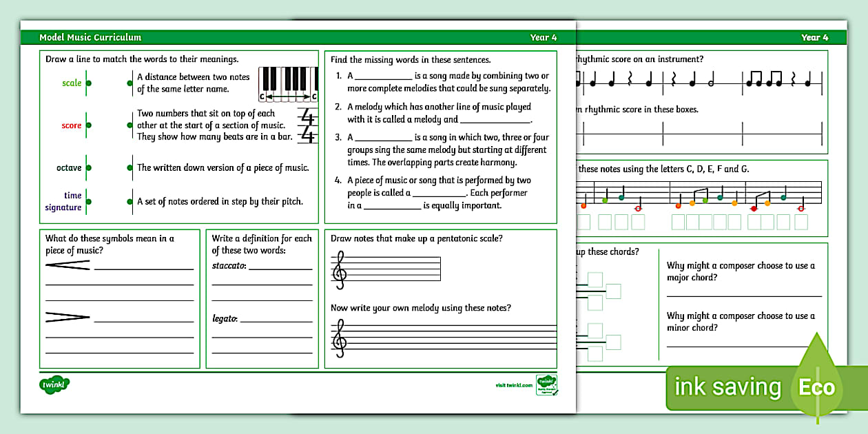This screenshot has width=868, height=434.
Task: Click the red hollow note at the first phrase end
Action: [638, 207]
